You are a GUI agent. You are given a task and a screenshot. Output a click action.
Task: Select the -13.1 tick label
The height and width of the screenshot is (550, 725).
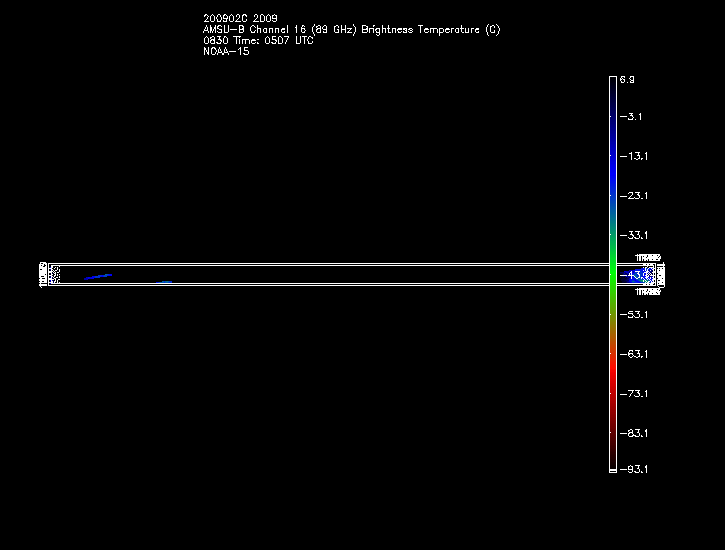(x=633, y=156)
